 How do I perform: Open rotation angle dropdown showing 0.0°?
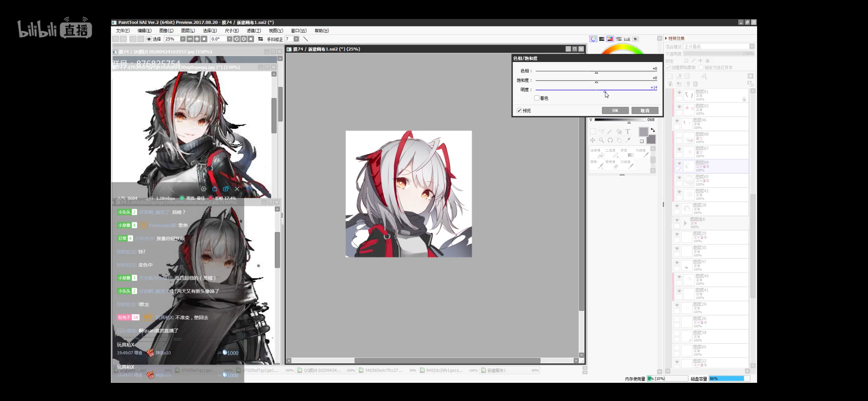(229, 39)
